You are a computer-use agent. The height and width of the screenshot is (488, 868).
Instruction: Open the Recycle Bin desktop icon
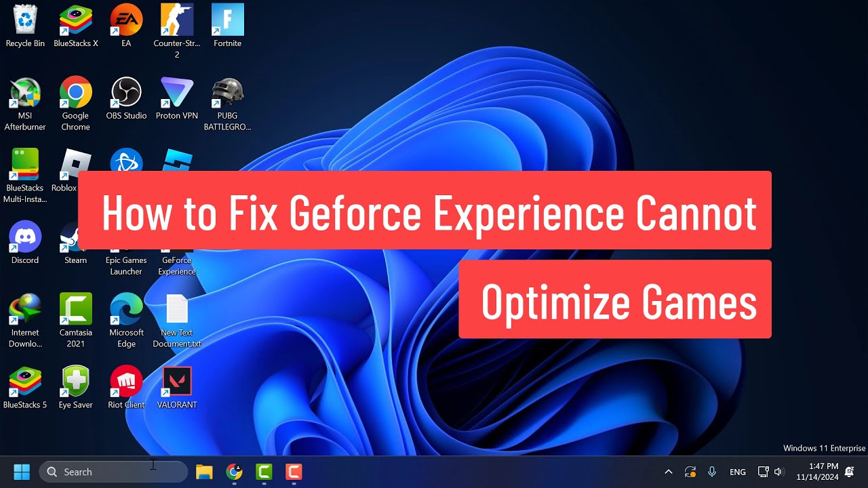point(25,26)
